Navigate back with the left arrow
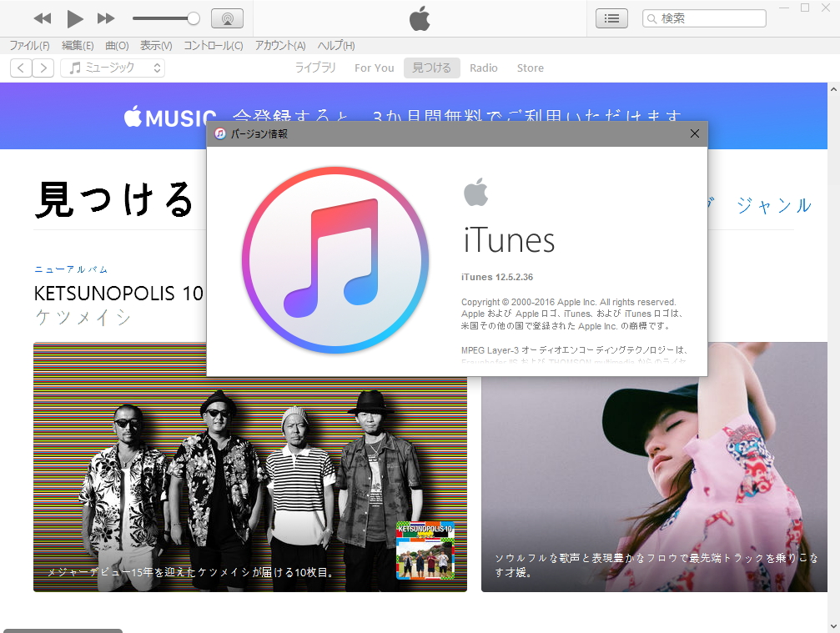Image resolution: width=840 pixels, height=633 pixels. pos(20,68)
